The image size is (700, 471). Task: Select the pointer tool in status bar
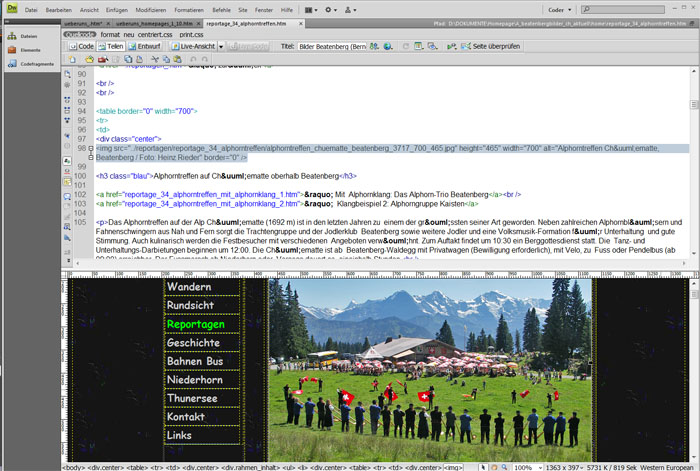(x=483, y=467)
